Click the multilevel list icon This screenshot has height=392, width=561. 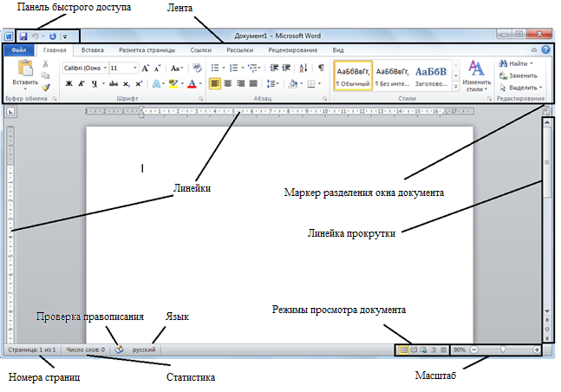click(252, 68)
